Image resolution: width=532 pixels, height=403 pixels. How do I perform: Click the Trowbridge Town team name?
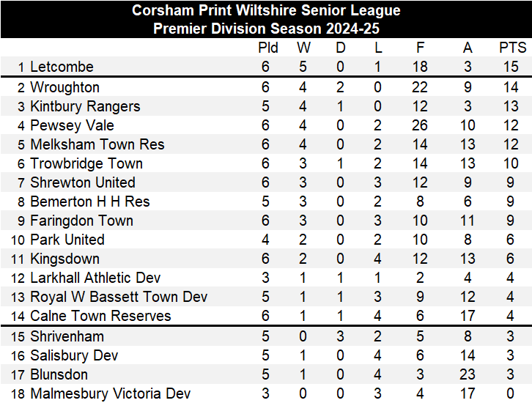[x=86, y=163]
